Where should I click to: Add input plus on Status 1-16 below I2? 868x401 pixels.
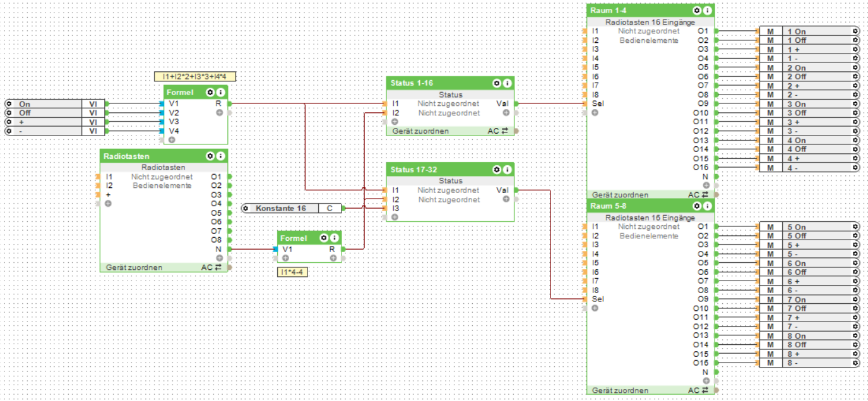point(395,122)
